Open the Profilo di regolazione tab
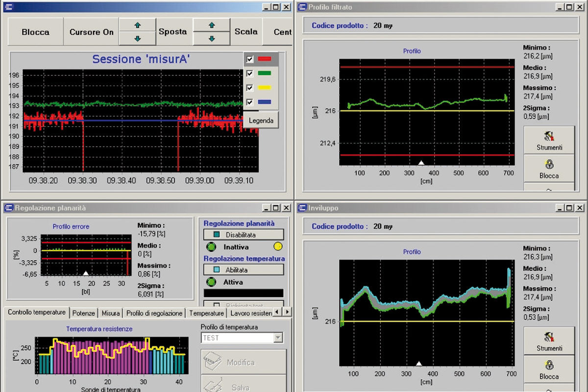The width and height of the screenshot is (588, 392). click(154, 313)
